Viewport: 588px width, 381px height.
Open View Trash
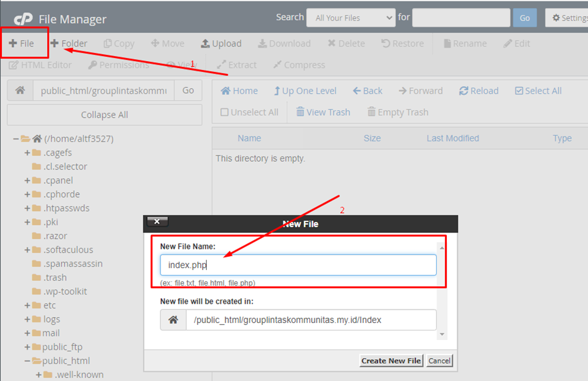(x=323, y=112)
